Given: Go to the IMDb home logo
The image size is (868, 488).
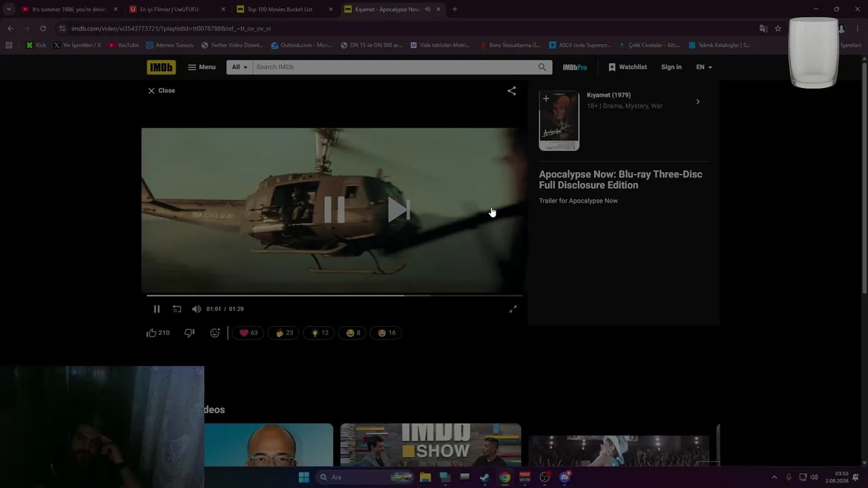Looking at the screenshot, I should (x=161, y=67).
